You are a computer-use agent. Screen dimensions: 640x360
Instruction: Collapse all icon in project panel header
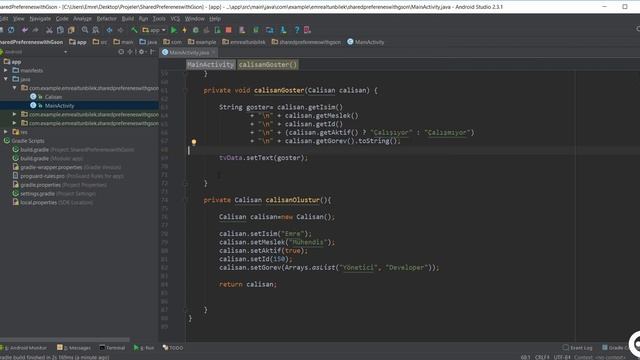point(130,52)
